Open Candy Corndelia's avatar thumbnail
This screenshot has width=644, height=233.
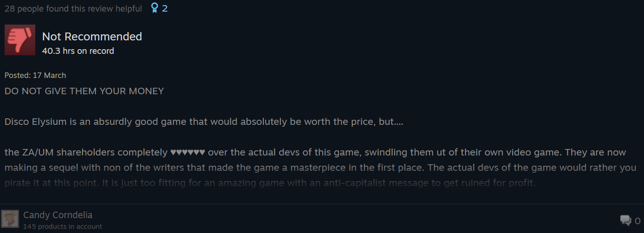pyautogui.click(x=10, y=219)
